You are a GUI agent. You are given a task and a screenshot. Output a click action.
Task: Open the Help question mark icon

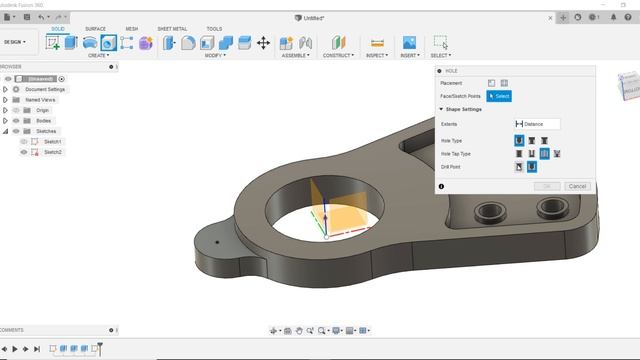(x=628, y=17)
